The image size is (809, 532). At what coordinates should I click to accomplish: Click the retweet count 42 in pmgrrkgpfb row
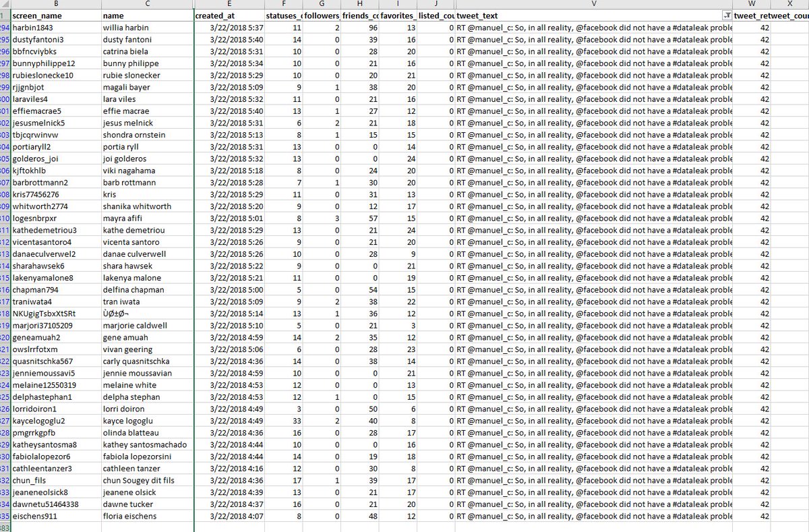(x=752, y=432)
